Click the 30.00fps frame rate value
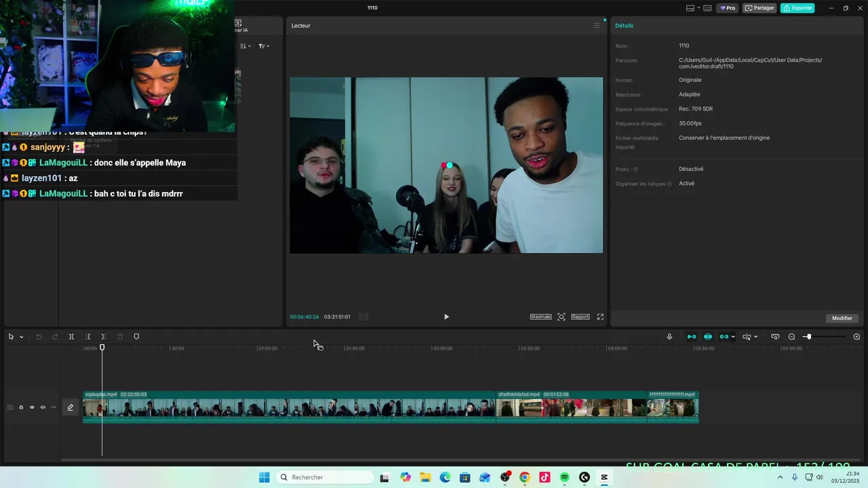This screenshot has width=868, height=488. pos(690,123)
